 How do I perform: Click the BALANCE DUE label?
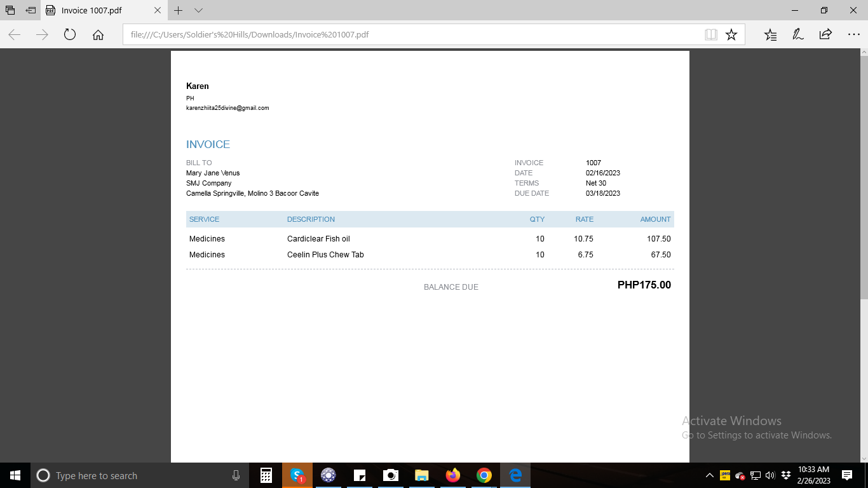(x=451, y=287)
